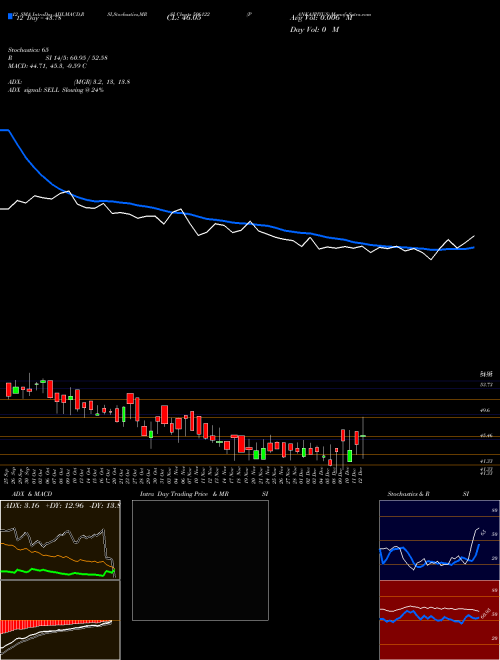This screenshot has width=500, height=660.
Task: Click the tall red candle at the chart's left edge
Action: point(8,389)
